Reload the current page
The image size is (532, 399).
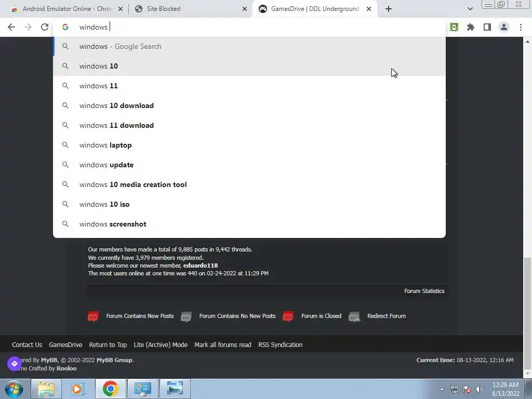[45, 27]
